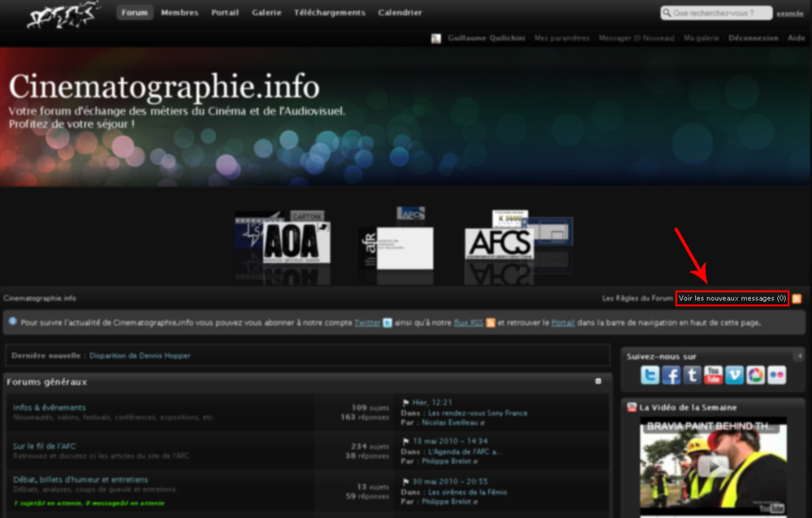Open Les Règles du Forum
This screenshot has width=812, height=518.
pos(637,298)
